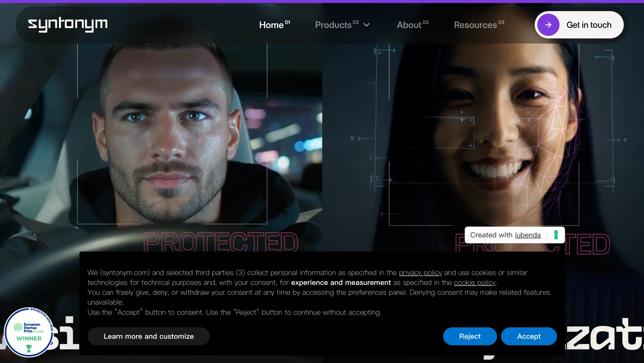
Task: Click the syntonym logo
Action: (68, 25)
